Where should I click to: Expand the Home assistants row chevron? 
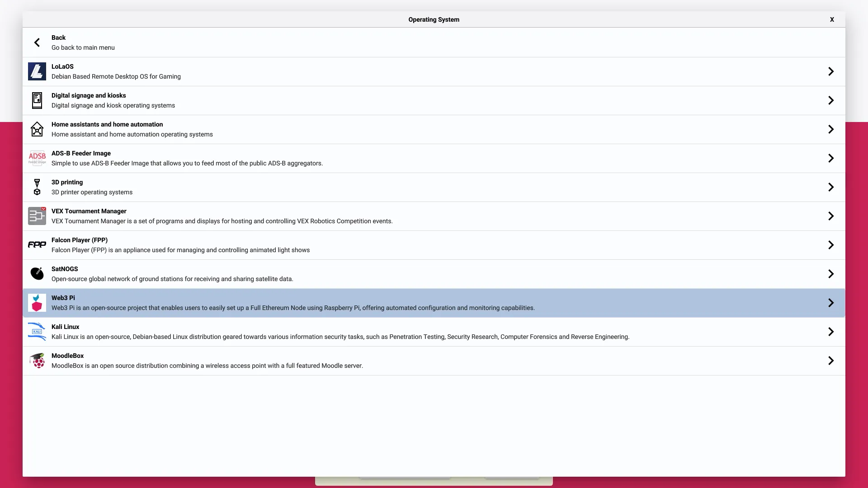point(830,129)
